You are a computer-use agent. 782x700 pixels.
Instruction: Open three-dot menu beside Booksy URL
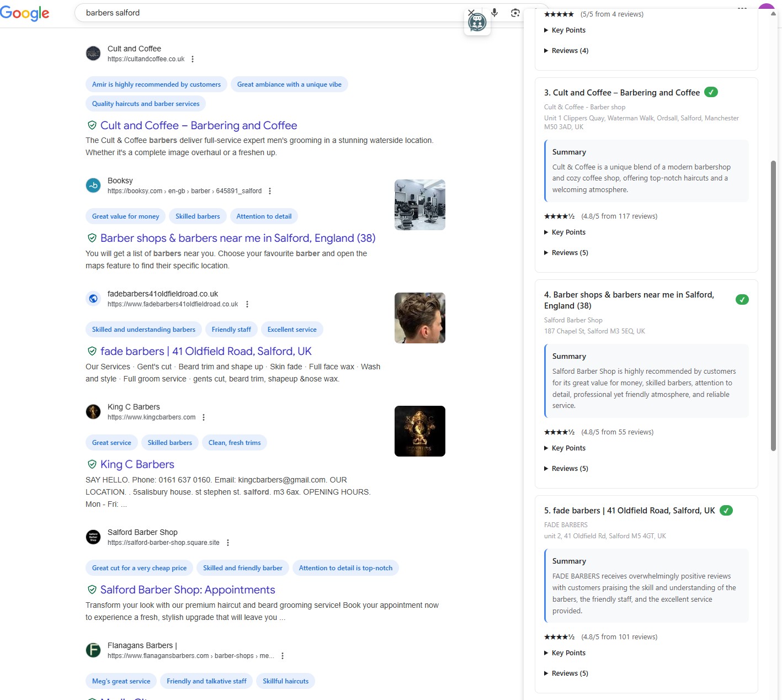pyautogui.click(x=270, y=191)
